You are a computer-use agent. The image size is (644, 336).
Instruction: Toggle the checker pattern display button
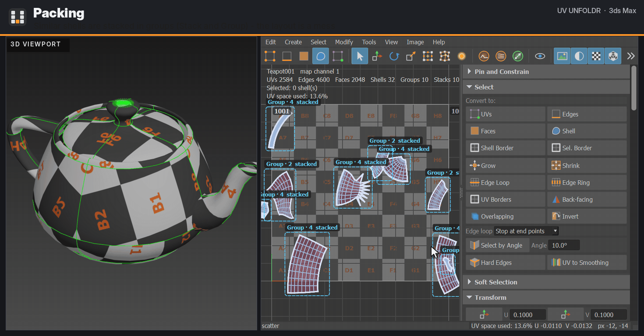click(596, 56)
